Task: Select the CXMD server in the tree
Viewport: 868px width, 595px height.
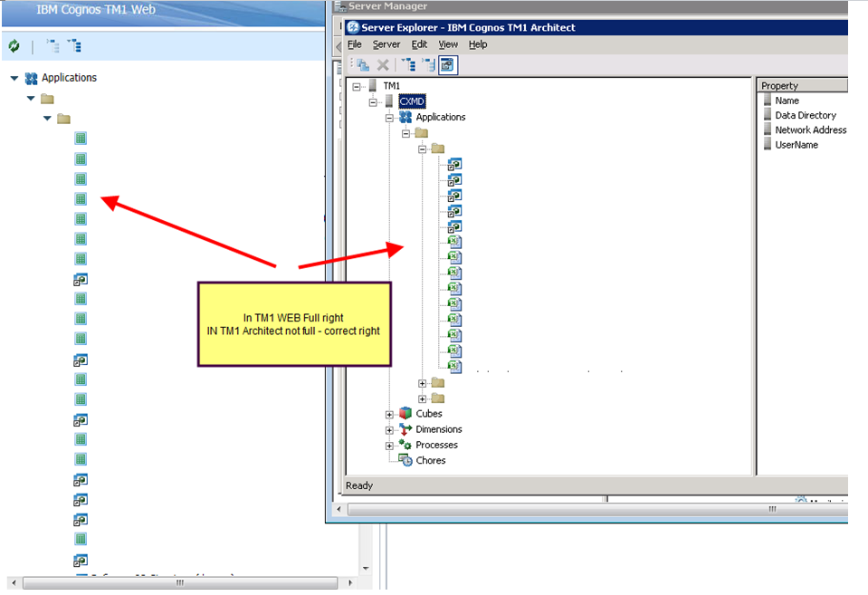Action: click(x=412, y=101)
